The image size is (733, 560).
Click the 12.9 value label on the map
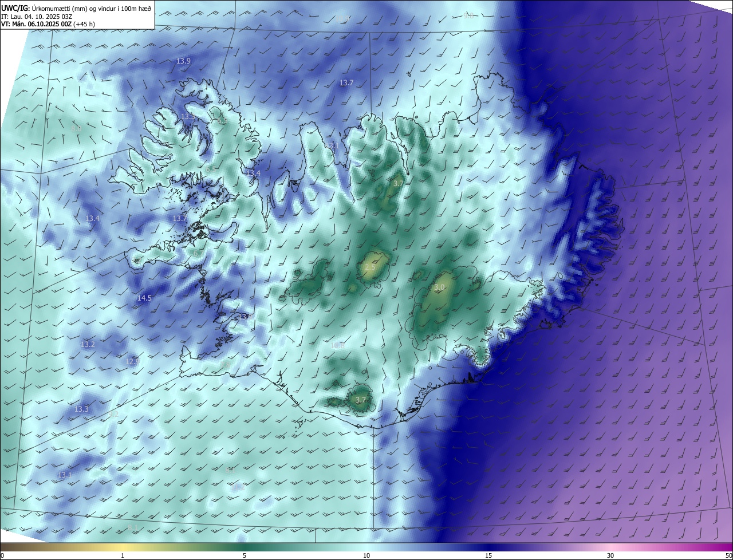tap(132, 361)
